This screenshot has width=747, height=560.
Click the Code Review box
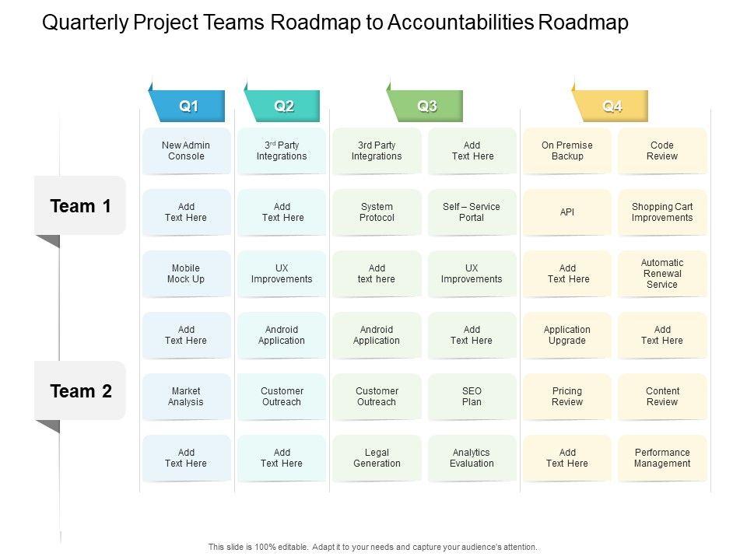tap(662, 151)
